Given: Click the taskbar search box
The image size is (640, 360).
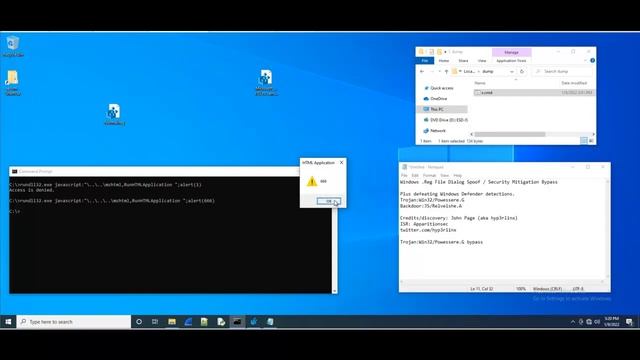Looking at the screenshot, I should [x=74, y=322].
